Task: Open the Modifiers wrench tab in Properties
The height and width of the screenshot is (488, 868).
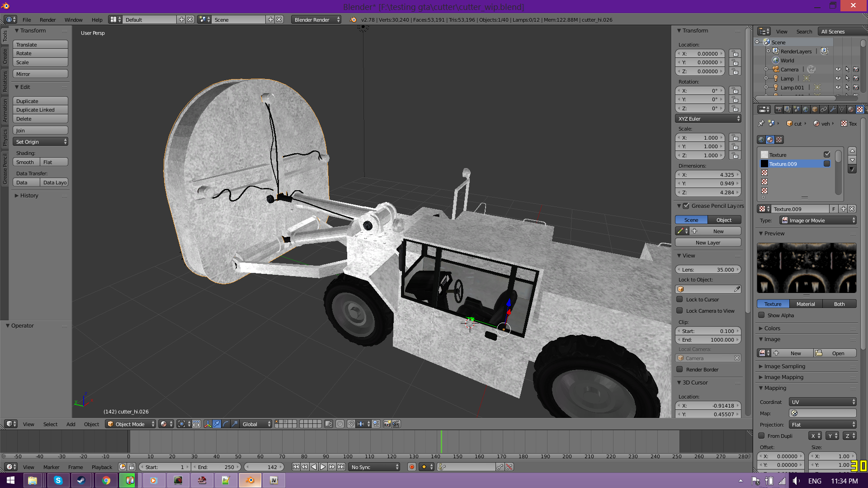Action: [x=833, y=109]
